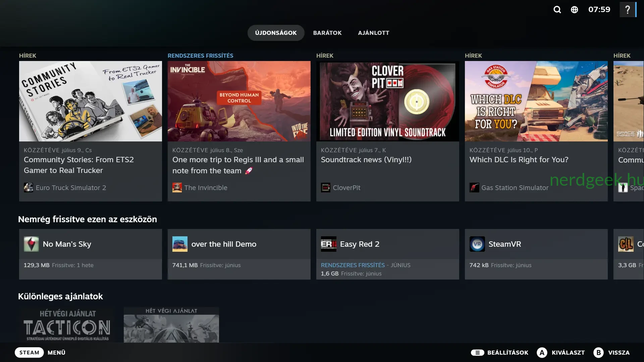Click the SteamVR icon

coord(477,244)
